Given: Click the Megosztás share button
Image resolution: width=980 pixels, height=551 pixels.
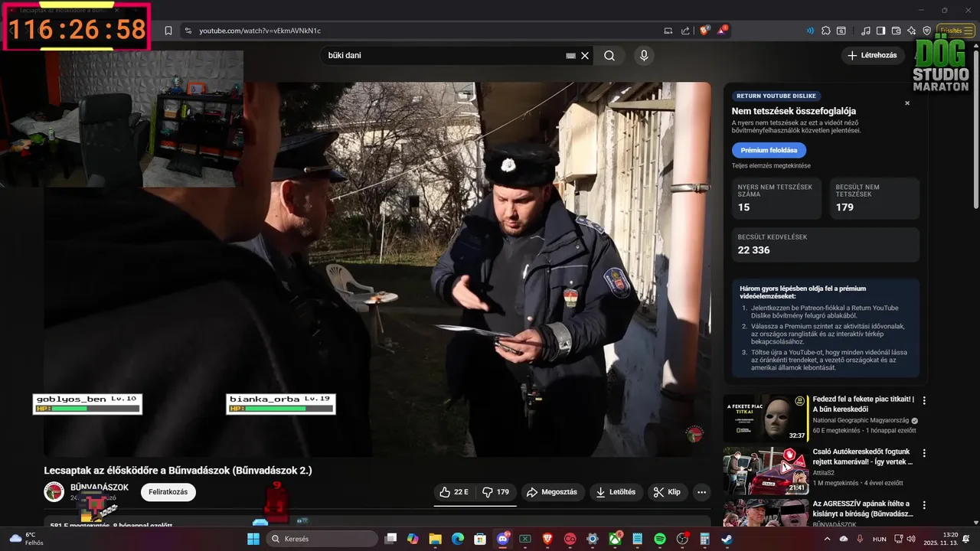Looking at the screenshot, I should (554, 492).
